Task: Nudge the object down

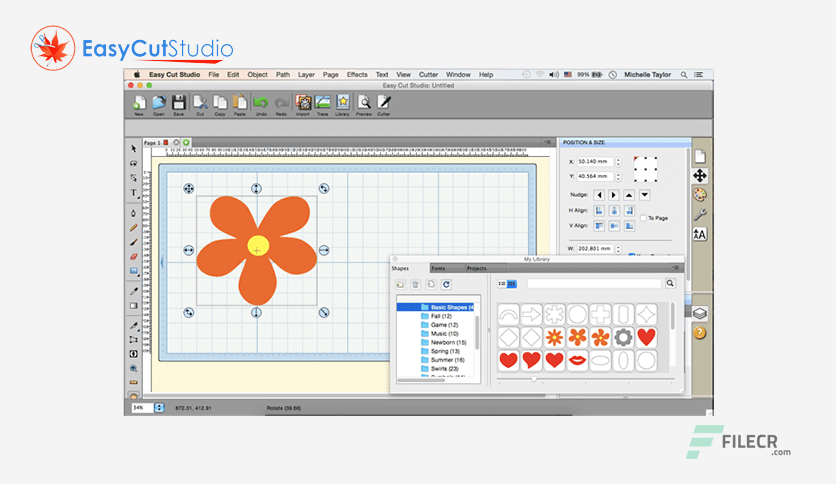Action: (645, 195)
